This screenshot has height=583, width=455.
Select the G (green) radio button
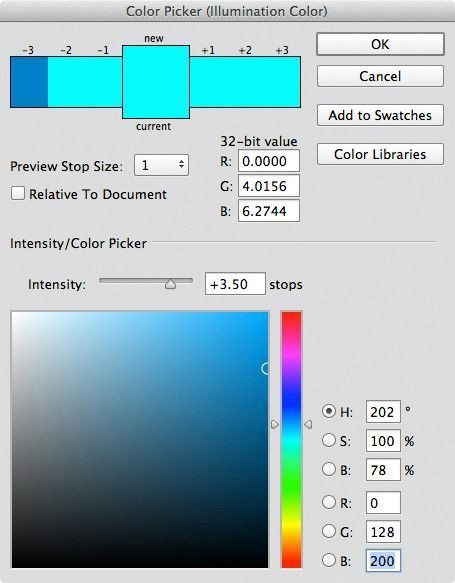pyautogui.click(x=329, y=531)
